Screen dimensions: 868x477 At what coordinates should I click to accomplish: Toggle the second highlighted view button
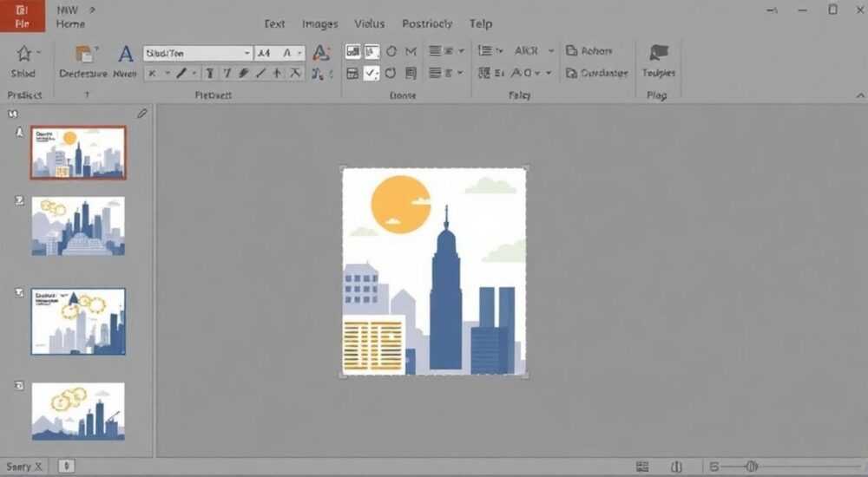click(x=372, y=51)
